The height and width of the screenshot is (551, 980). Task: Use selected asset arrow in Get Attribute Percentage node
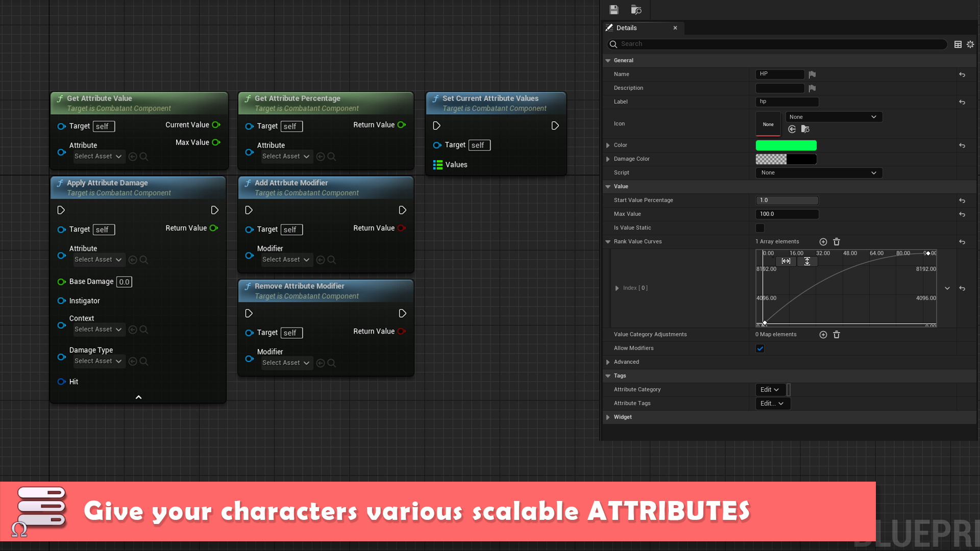tap(321, 157)
